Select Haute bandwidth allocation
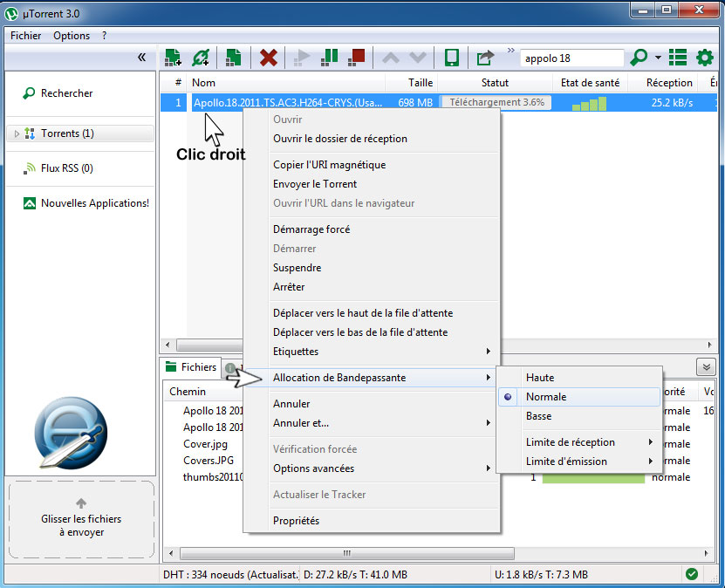This screenshot has width=725, height=588. pos(579,377)
